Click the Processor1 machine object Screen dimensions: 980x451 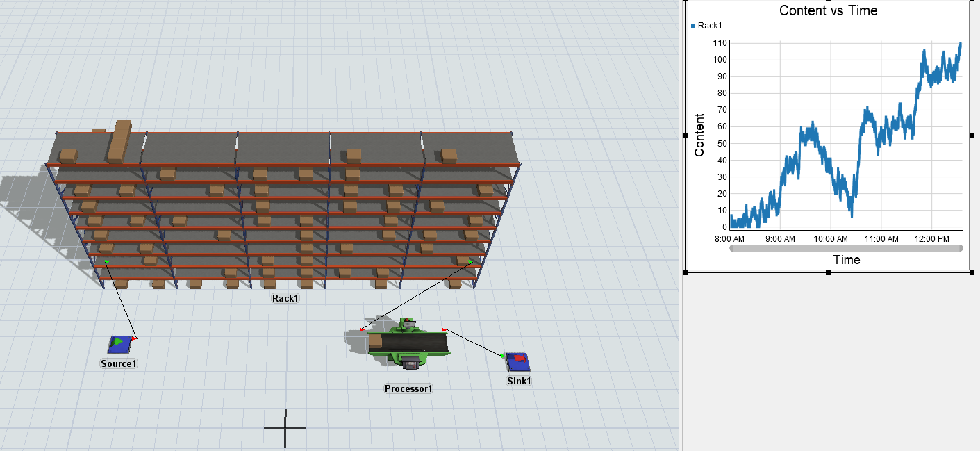[407, 343]
